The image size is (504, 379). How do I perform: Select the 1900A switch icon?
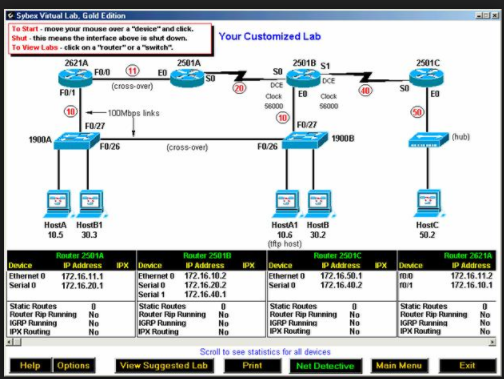[77, 141]
